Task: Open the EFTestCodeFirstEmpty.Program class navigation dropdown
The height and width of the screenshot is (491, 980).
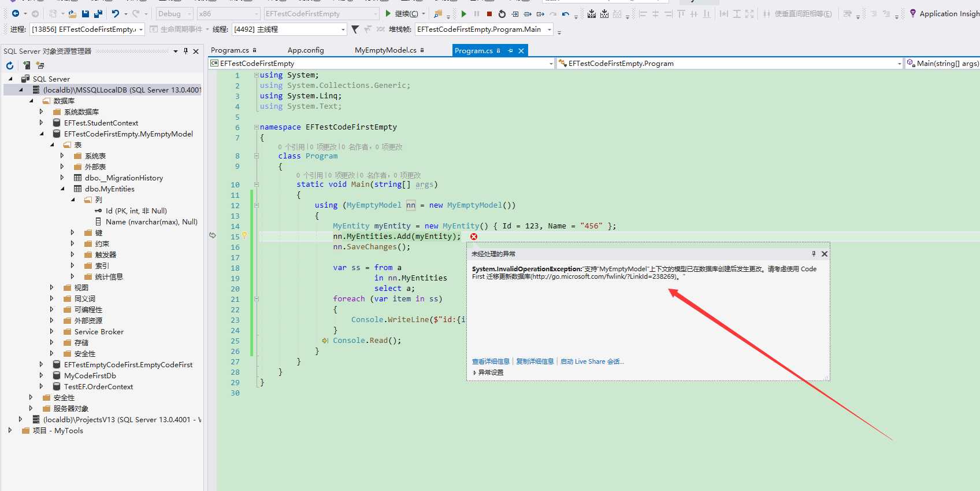Action: pyautogui.click(x=729, y=64)
